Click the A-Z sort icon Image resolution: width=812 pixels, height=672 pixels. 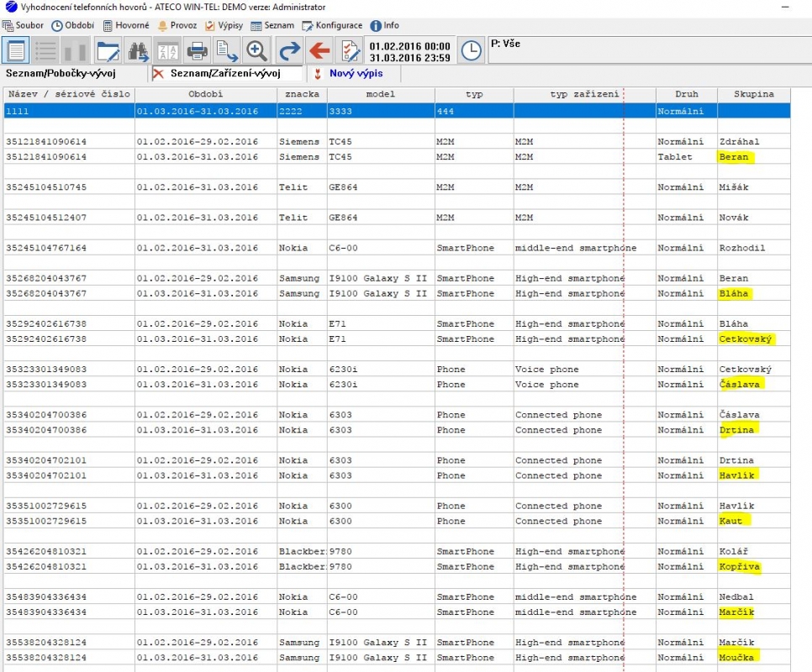click(x=168, y=50)
